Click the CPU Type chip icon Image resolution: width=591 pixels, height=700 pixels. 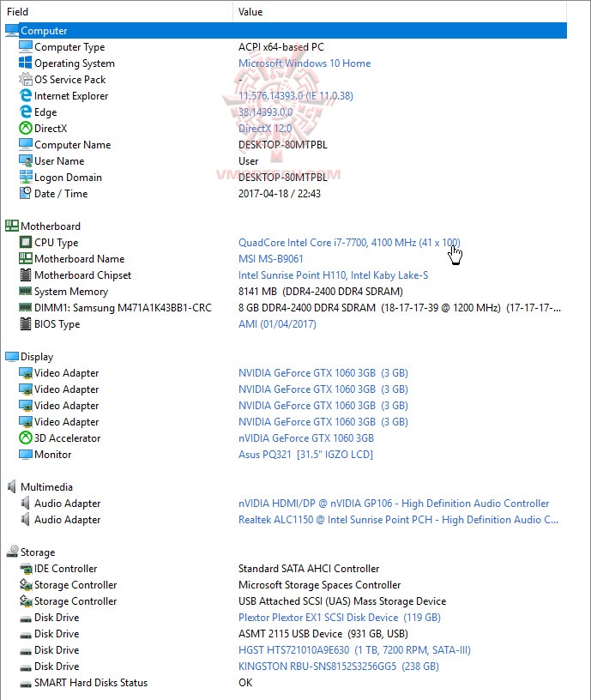point(26,243)
